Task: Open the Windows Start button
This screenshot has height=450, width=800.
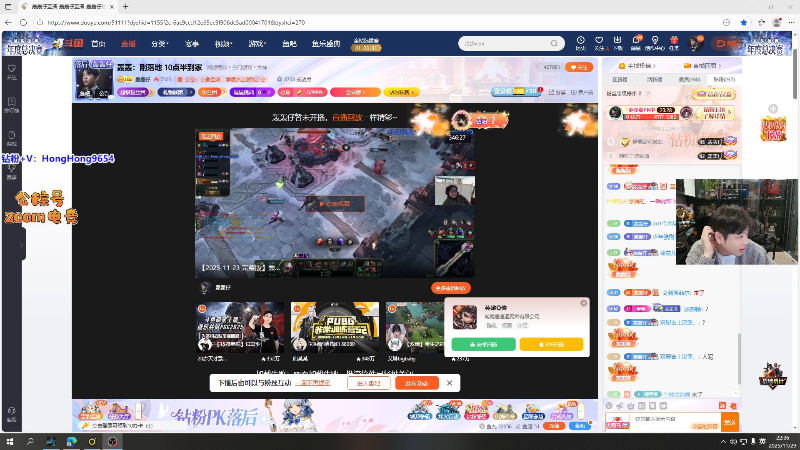Action: click(x=10, y=441)
